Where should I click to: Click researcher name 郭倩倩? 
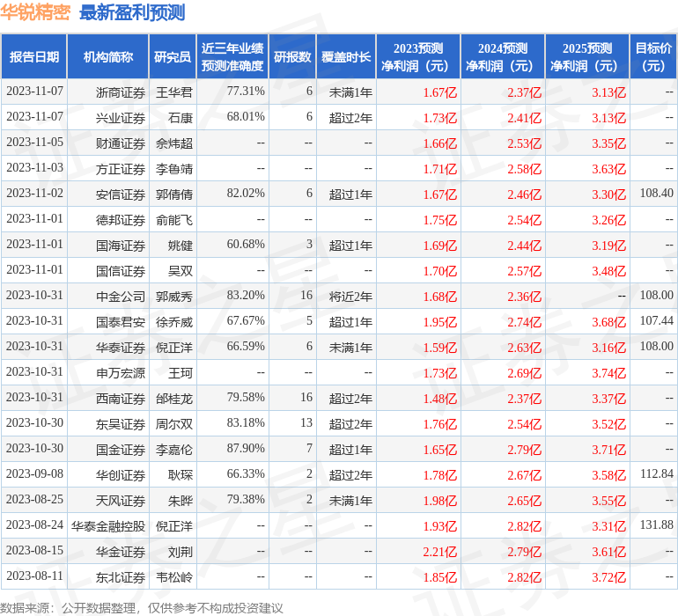[174, 194]
